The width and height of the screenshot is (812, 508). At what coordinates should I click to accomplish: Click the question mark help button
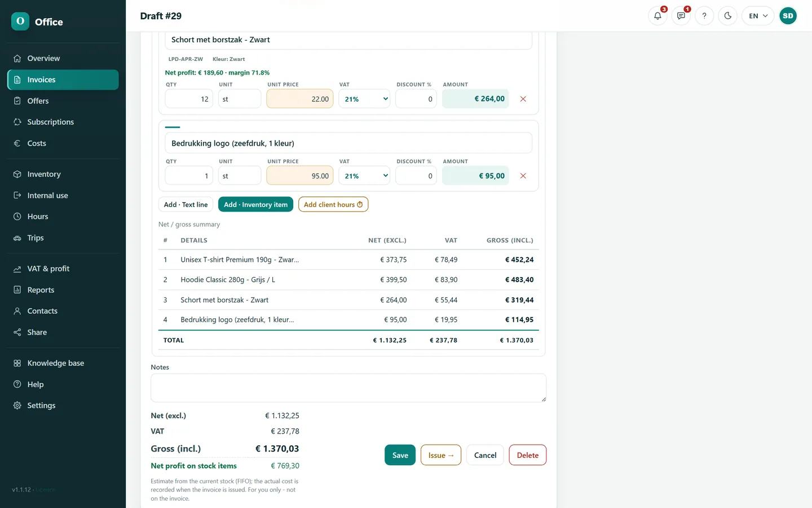(x=704, y=16)
